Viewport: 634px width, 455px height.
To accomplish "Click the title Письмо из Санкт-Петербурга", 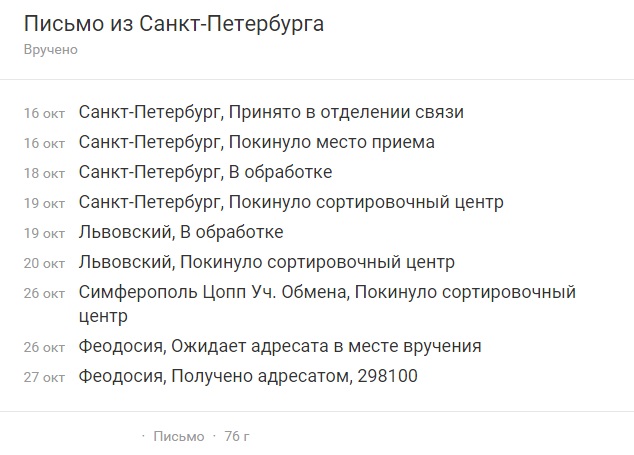I will pyautogui.click(x=174, y=24).
